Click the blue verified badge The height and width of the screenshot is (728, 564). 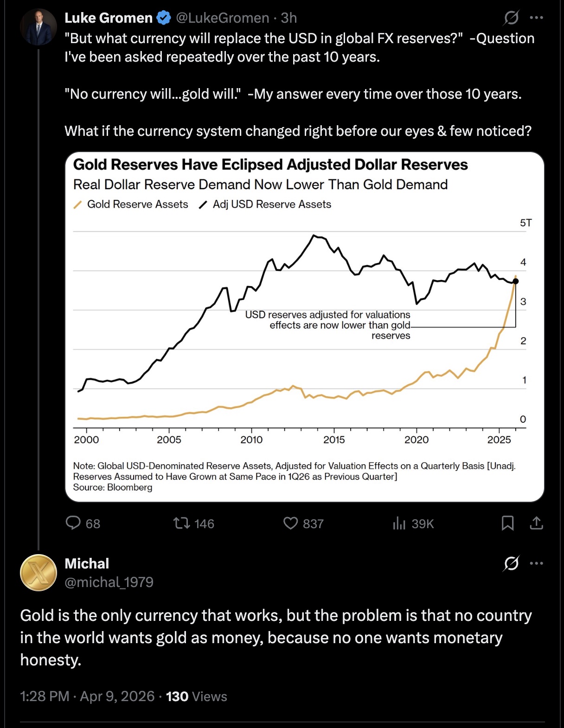click(163, 18)
